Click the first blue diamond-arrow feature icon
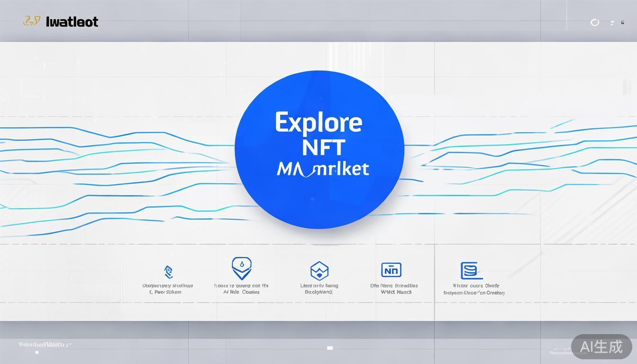 coord(168,272)
